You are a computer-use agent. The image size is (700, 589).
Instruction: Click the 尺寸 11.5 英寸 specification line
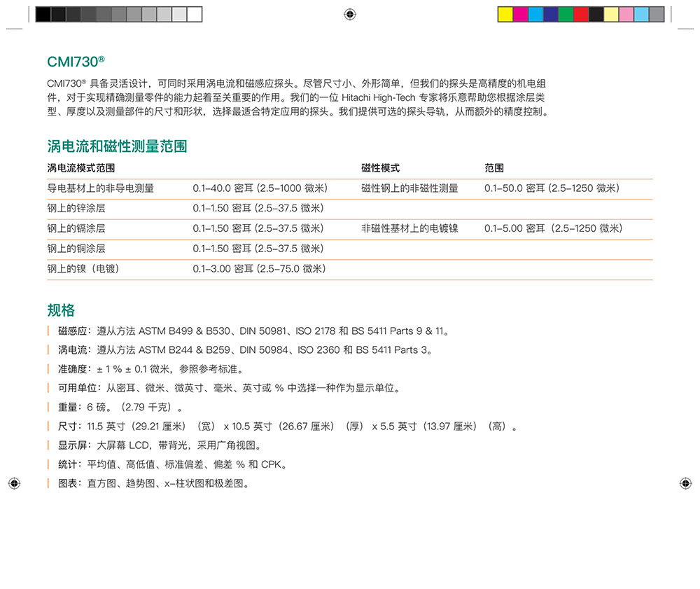(288, 427)
